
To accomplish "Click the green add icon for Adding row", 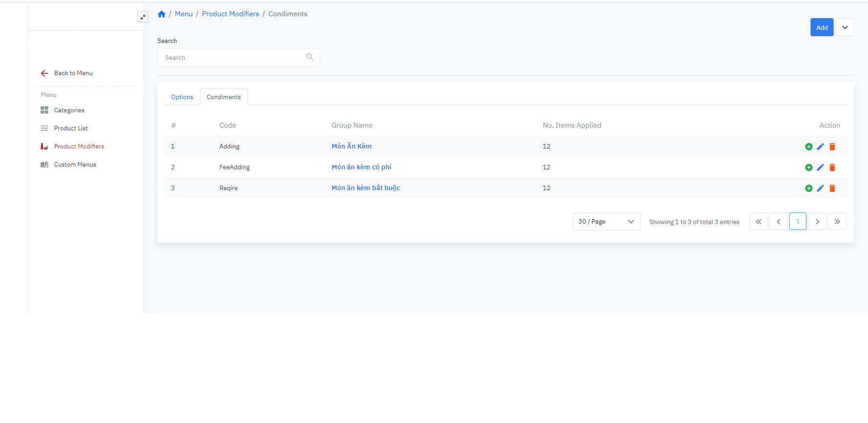I will [x=808, y=147].
